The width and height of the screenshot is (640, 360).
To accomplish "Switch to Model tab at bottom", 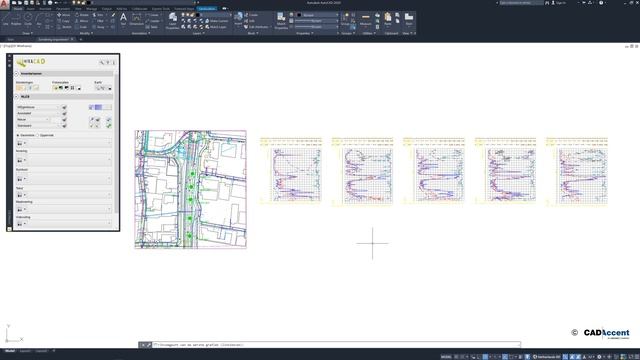I will click(x=10, y=351).
